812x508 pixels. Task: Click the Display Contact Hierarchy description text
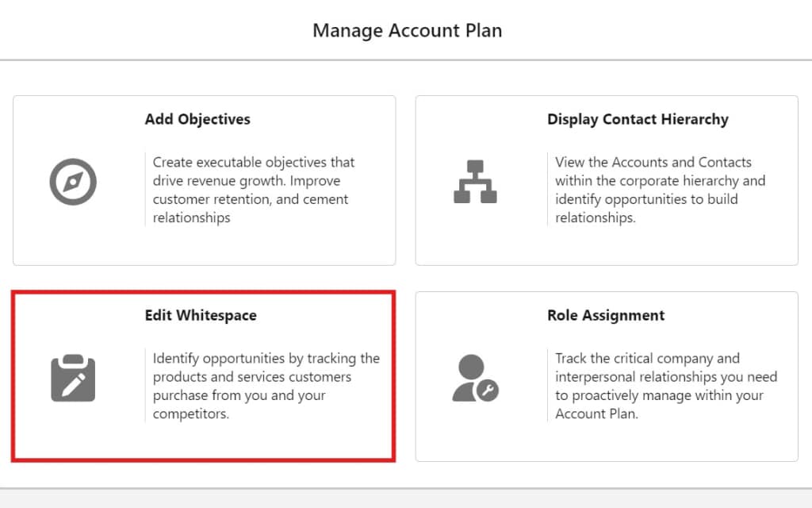point(660,190)
